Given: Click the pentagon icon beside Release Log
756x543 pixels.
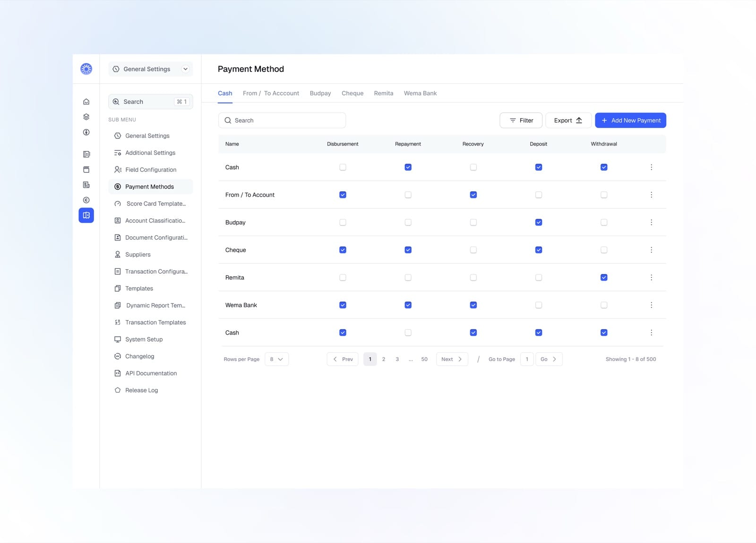Looking at the screenshot, I should point(118,390).
